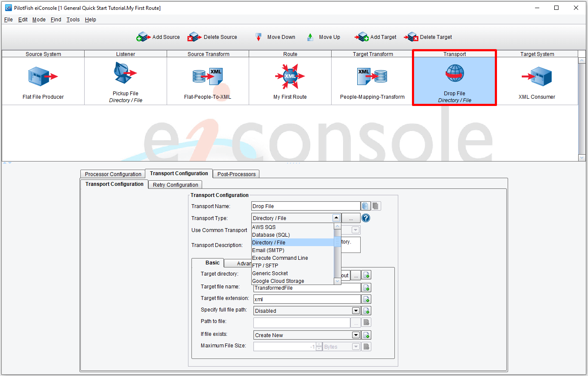Screen dimensions: 588x376
Task: Open the Find menu
Action: (56, 20)
